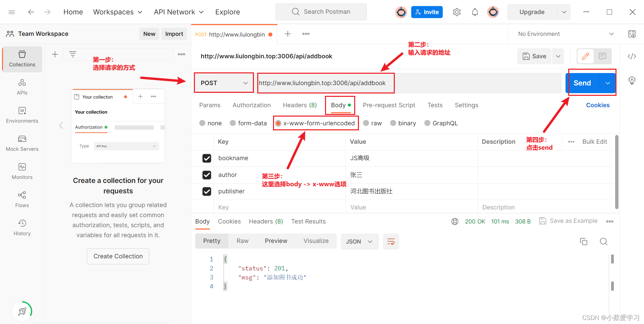644x324 pixels.
Task: Open the environment quick look icon
Action: (x=632, y=34)
